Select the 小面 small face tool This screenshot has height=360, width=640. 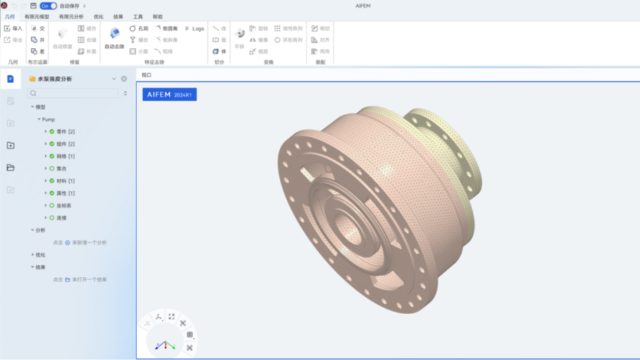pyautogui.click(x=139, y=51)
